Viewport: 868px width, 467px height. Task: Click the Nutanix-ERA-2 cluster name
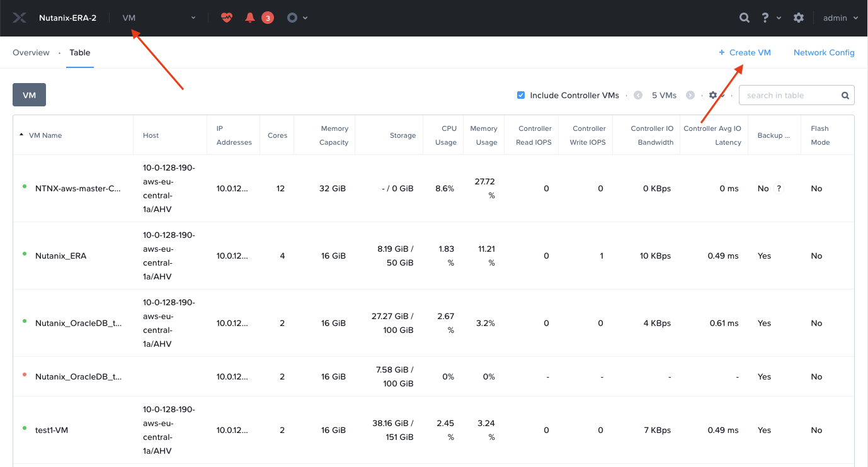(67, 18)
